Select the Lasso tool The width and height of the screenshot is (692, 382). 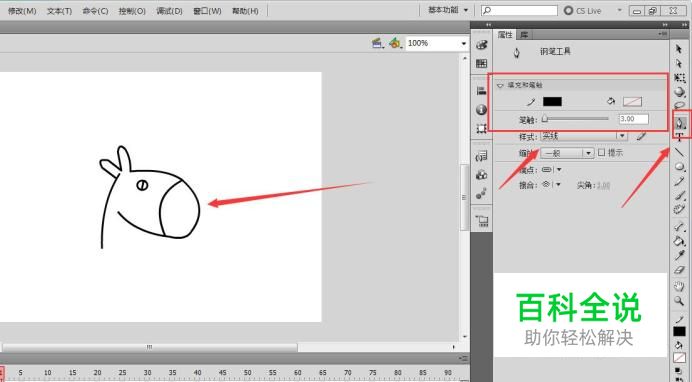[x=679, y=105]
